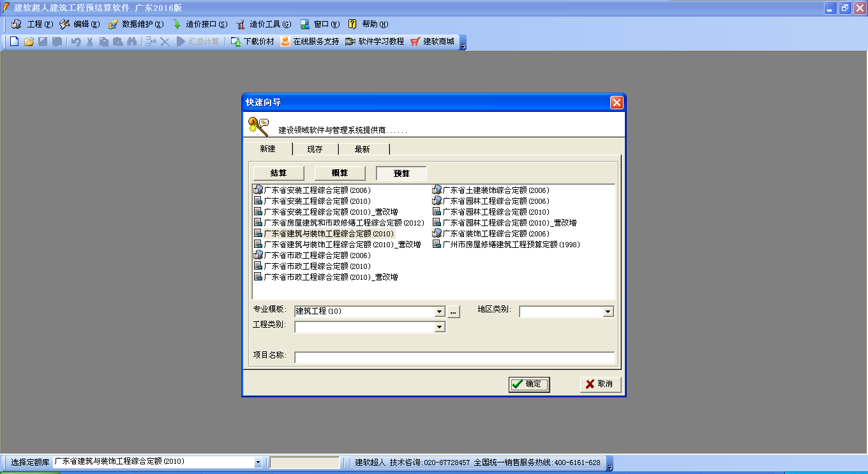868x474 pixels.
Task: Expand the 专业模板 dropdown
Action: point(439,312)
